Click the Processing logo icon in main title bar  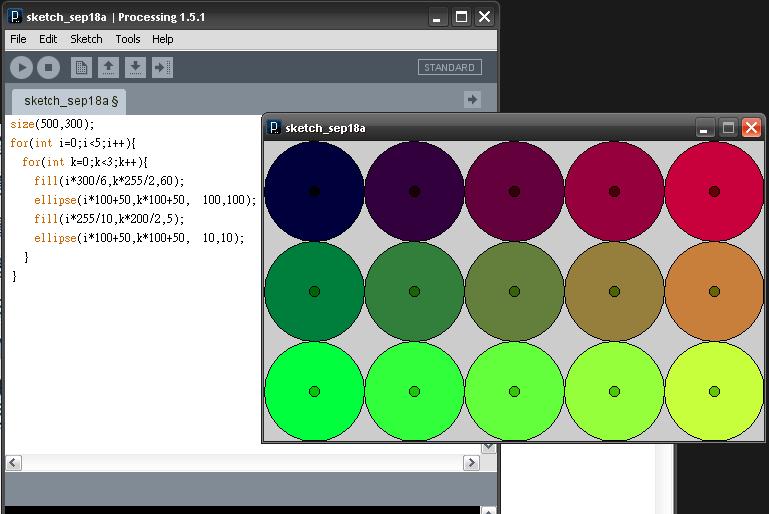tap(15, 17)
